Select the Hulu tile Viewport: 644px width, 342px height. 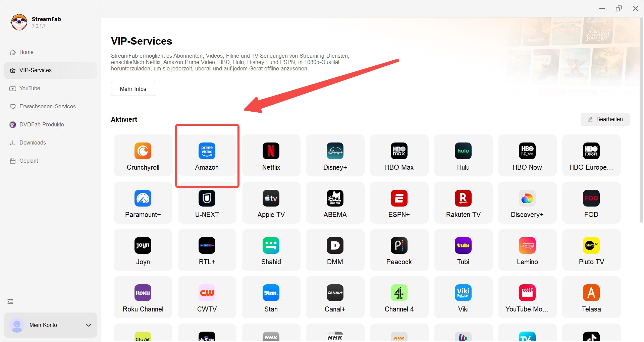click(x=463, y=155)
